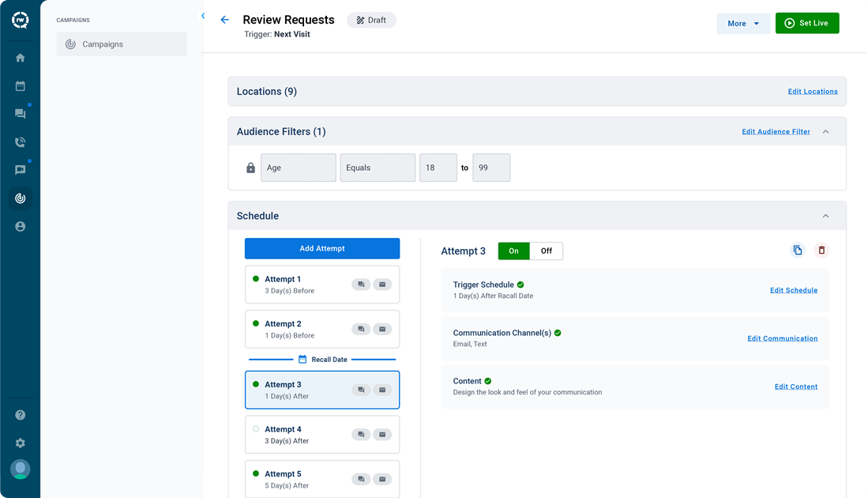Open the campaigns target icon in sidebar

[x=20, y=198]
